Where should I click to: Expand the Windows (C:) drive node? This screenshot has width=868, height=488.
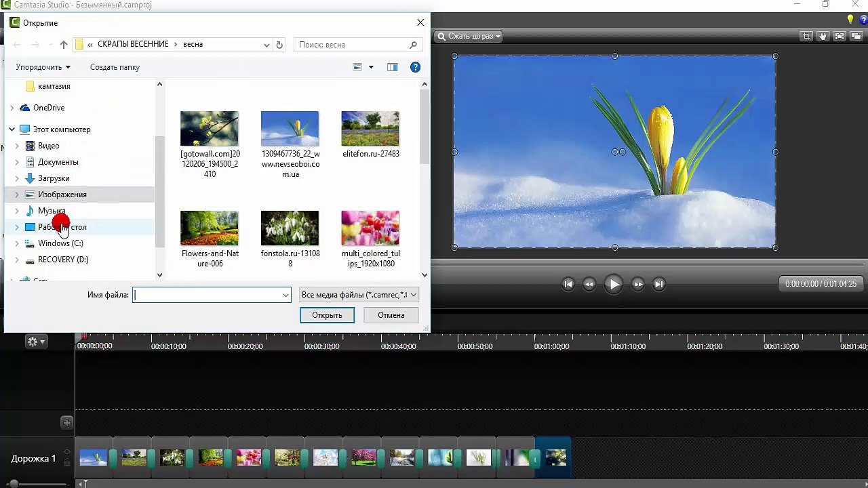click(x=17, y=243)
